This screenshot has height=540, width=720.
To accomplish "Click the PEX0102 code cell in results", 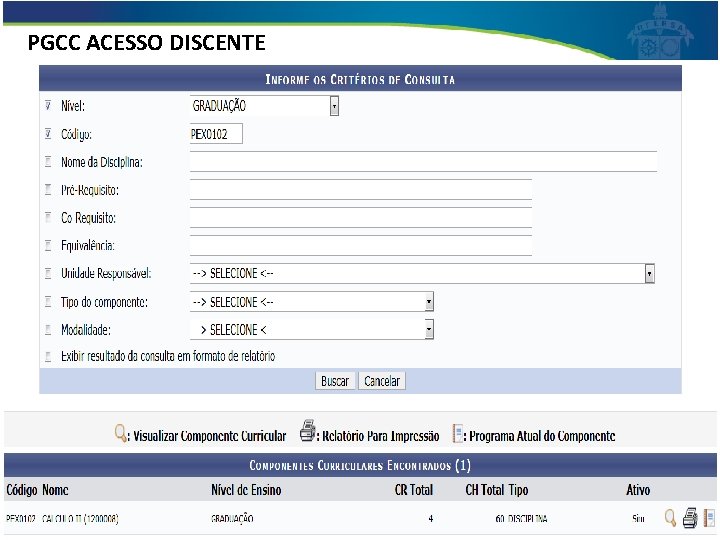I will [21, 519].
